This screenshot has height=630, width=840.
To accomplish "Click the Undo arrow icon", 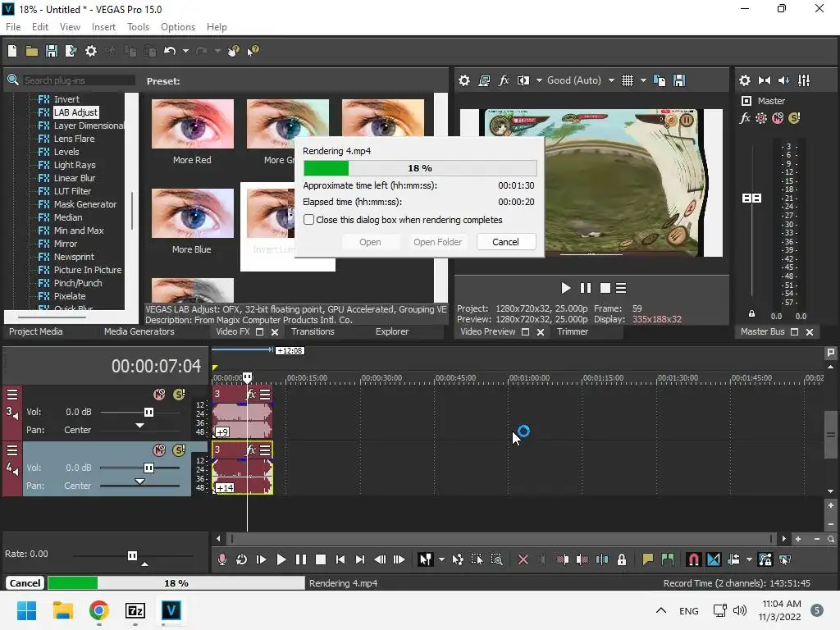I will coord(170,51).
